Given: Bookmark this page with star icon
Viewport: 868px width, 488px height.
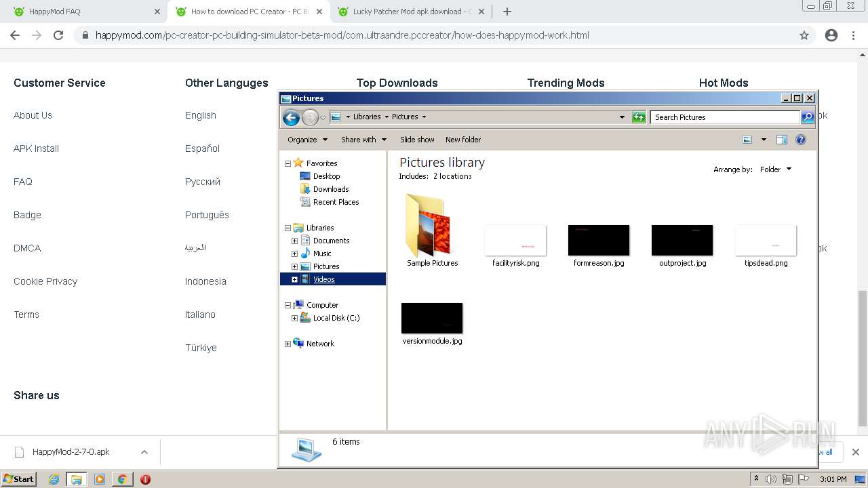Looking at the screenshot, I should click(x=804, y=35).
